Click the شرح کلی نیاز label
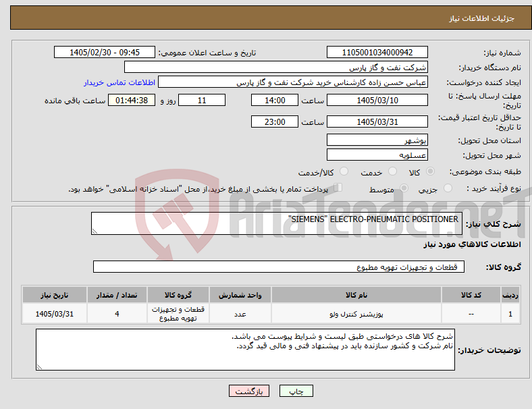This screenshot has width=532, height=409. (494, 224)
